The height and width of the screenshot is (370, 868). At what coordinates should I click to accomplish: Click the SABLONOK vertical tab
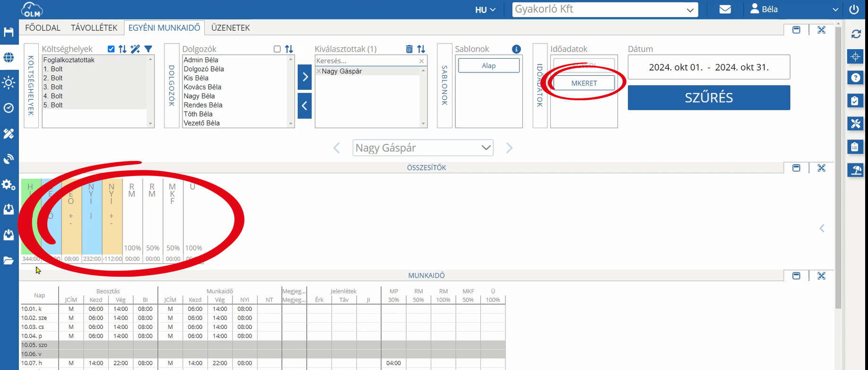[444, 86]
